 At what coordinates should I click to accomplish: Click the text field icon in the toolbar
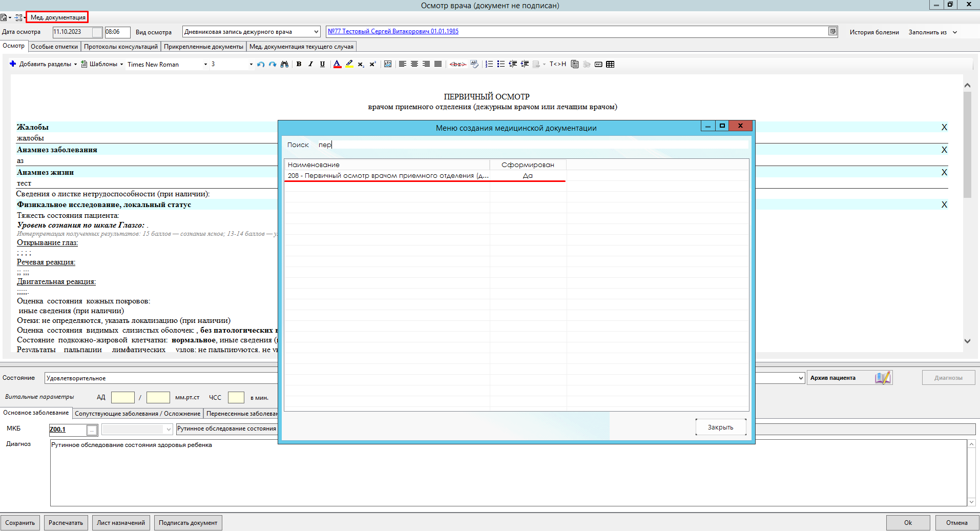click(x=598, y=64)
